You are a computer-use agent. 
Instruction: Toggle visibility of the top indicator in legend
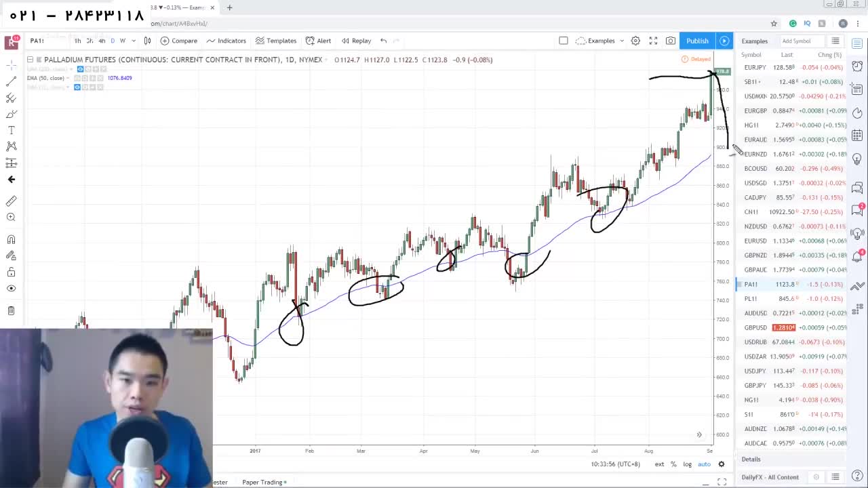[80, 69]
